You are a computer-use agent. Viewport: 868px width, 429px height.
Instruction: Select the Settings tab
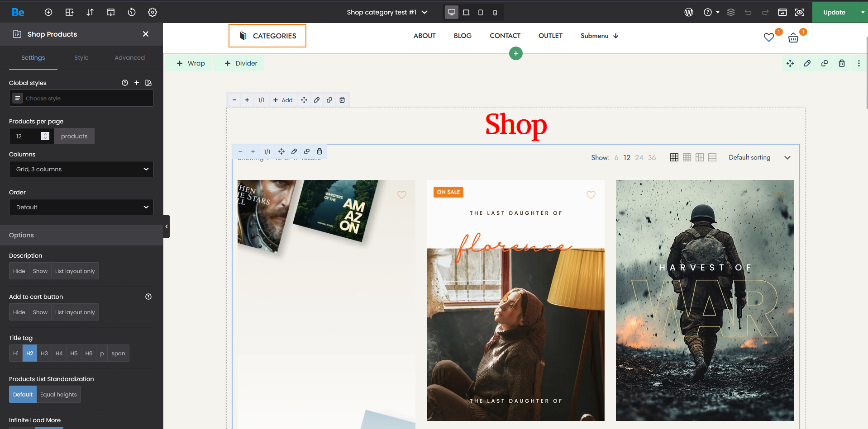pyautogui.click(x=33, y=58)
